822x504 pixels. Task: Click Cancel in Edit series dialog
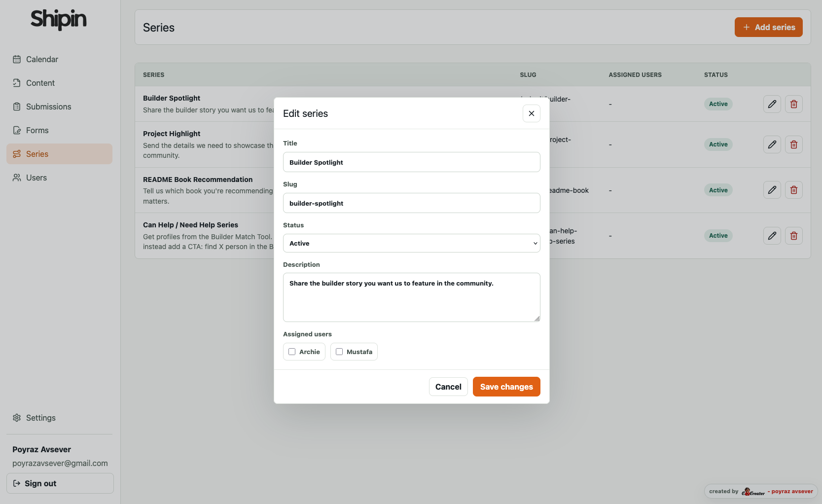tap(448, 387)
